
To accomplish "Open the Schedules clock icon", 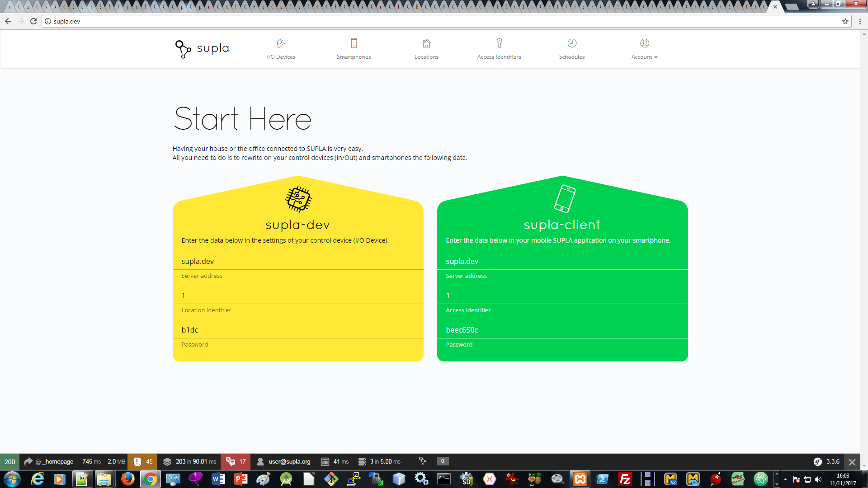I will [x=572, y=43].
